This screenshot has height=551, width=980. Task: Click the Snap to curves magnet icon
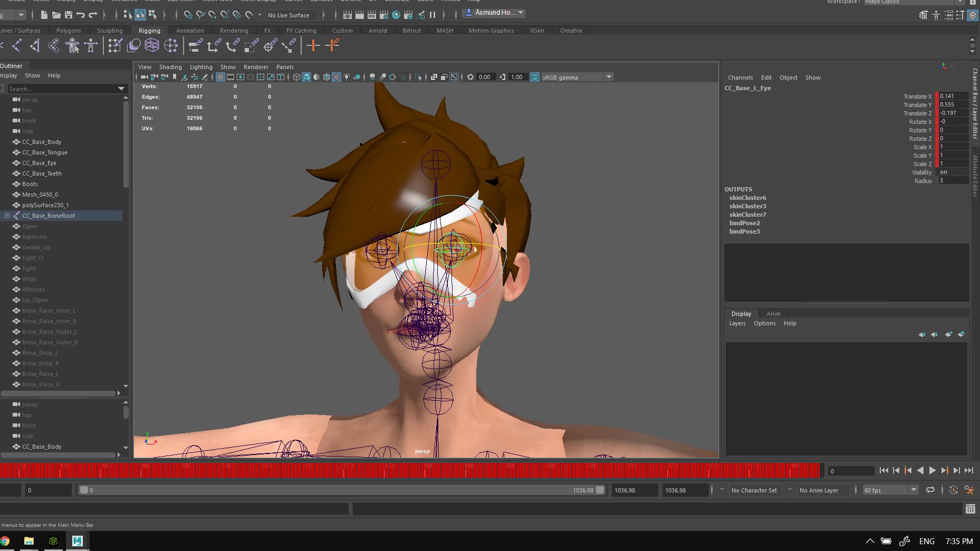200,15
